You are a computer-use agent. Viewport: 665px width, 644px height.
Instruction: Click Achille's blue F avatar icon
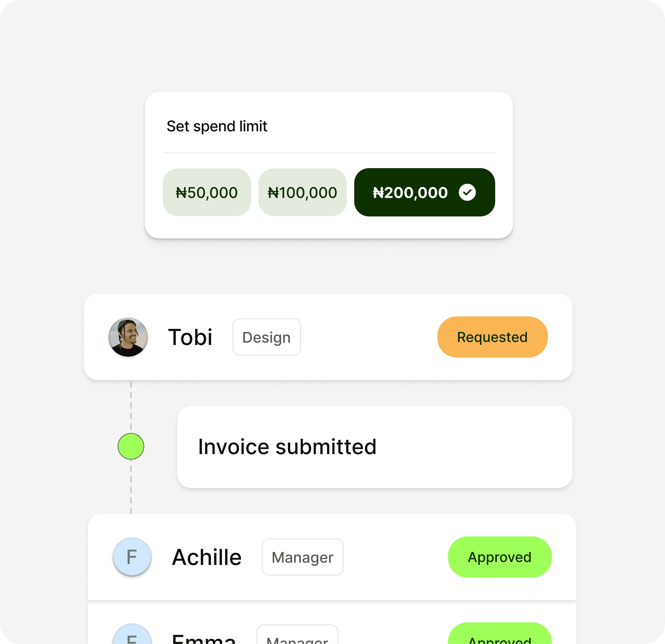click(132, 557)
